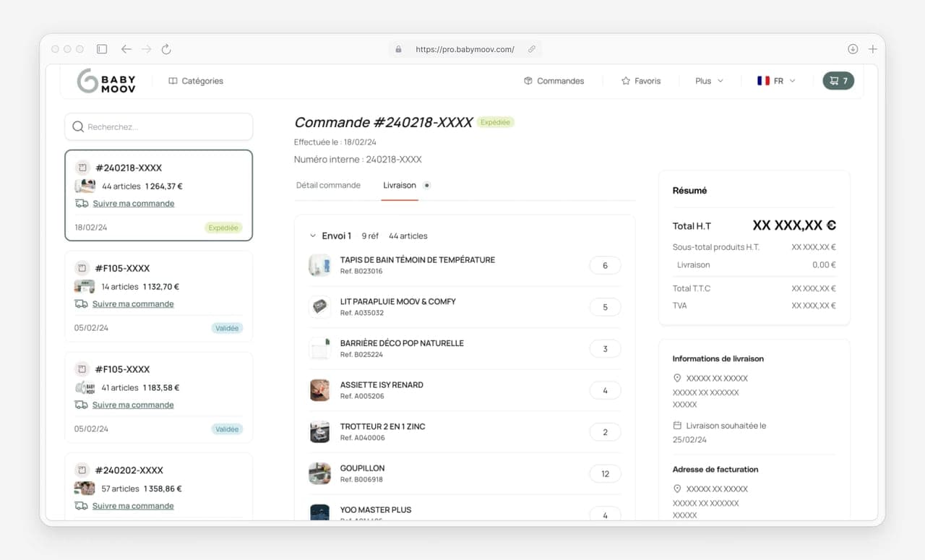Click Ref. B023016 reference text
The width and height of the screenshot is (925, 560).
point(361,272)
